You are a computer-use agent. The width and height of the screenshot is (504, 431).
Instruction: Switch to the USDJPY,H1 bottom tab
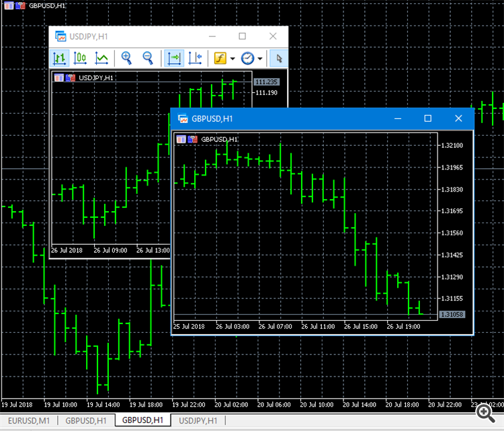[198, 420]
